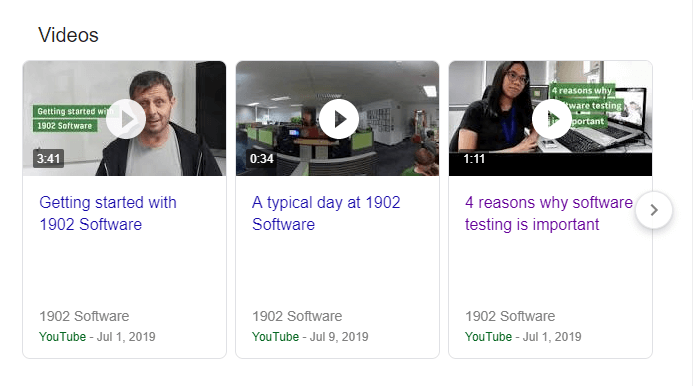Play the '4 reasons why software testing' video
Screen dimensions: 693x386
552,119
